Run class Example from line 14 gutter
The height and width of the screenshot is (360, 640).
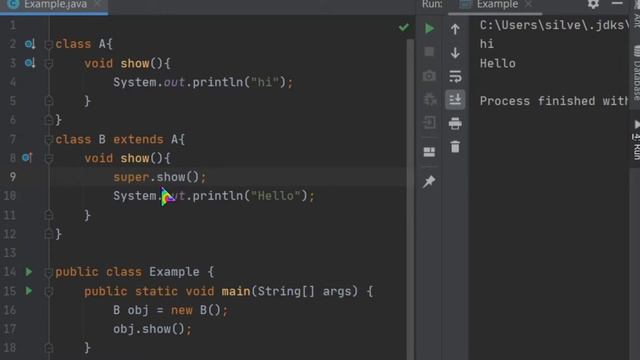(x=29, y=271)
